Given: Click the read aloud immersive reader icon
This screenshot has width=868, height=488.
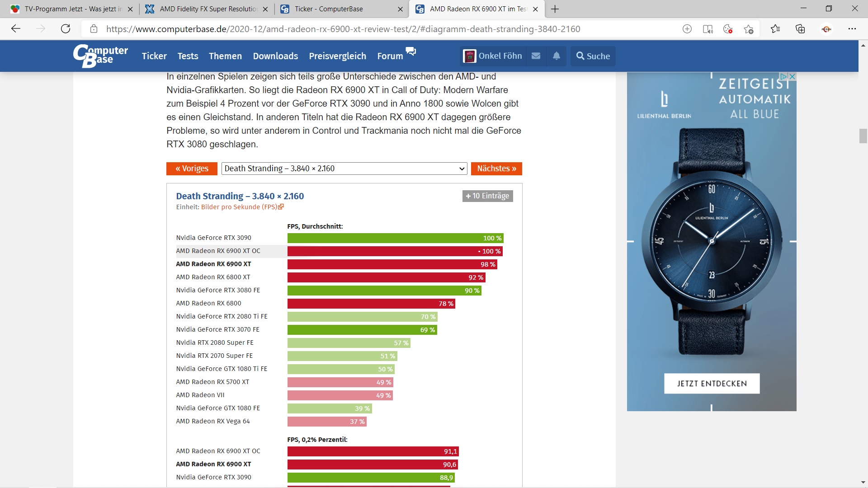Looking at the screenshot, I should coord(708,29).
